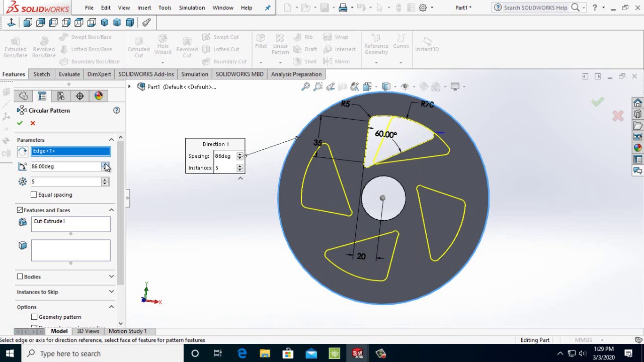Image resolution: width=644 pixels, height=362 pixels.
Task: Click the Search SOLIDWORKS Help field
Action: point(535,8)
